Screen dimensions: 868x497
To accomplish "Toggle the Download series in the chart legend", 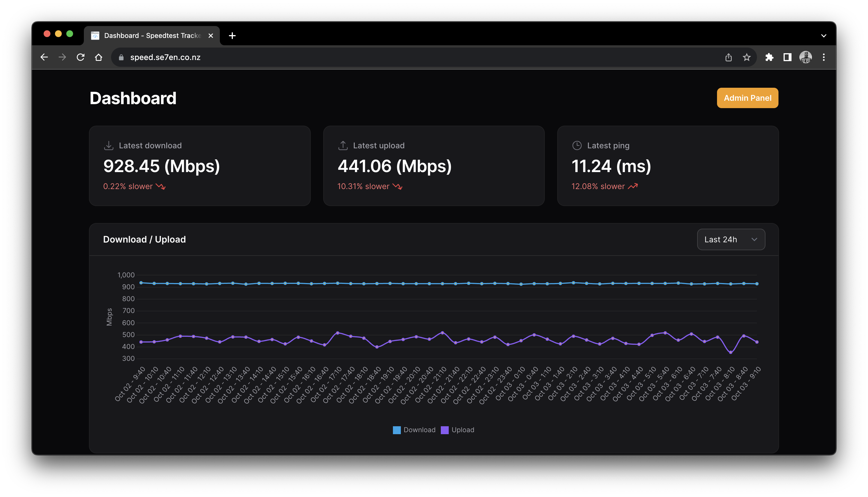I will (x=414, y=430).
